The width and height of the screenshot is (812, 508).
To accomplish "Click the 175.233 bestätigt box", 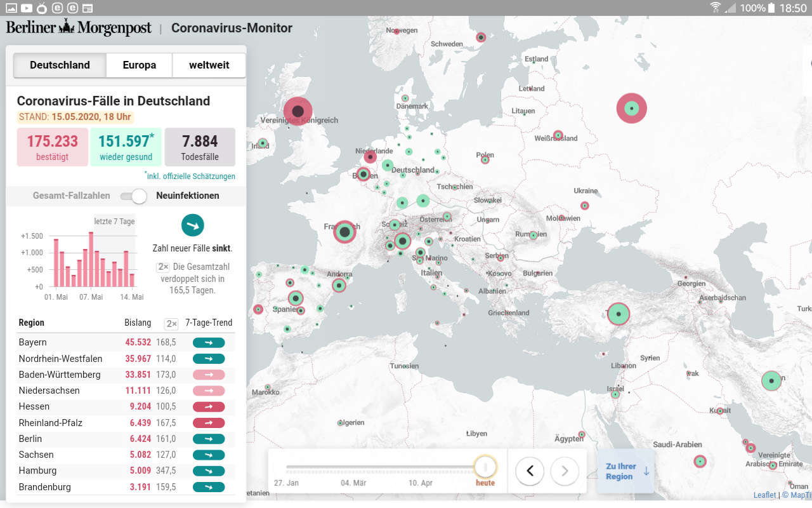I will (x=52, y=147).
